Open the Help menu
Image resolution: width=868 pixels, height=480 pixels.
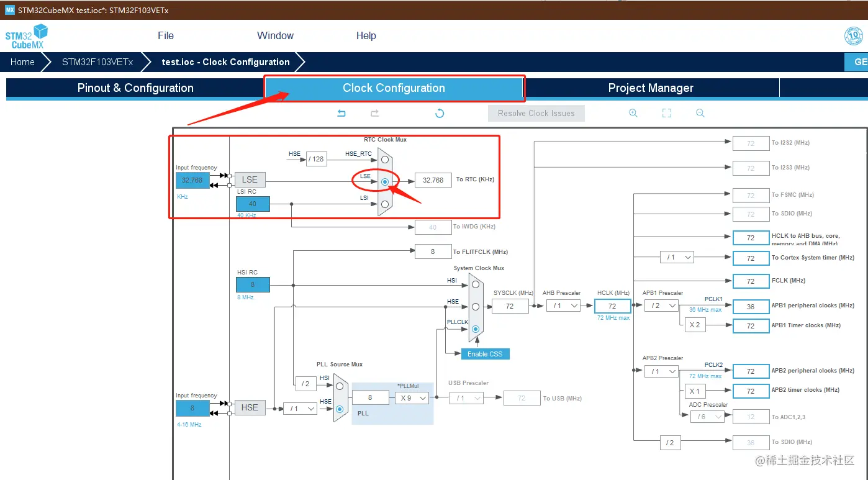[366, 36]
